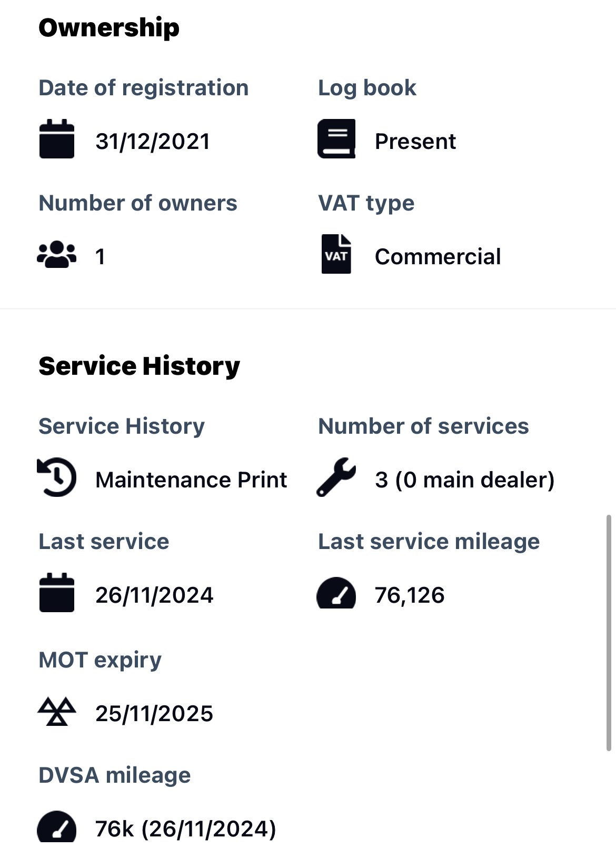Viewport: 616px width, 868px height.
Task: Select the 76,126 last service mileage
Action: [410, 595]
